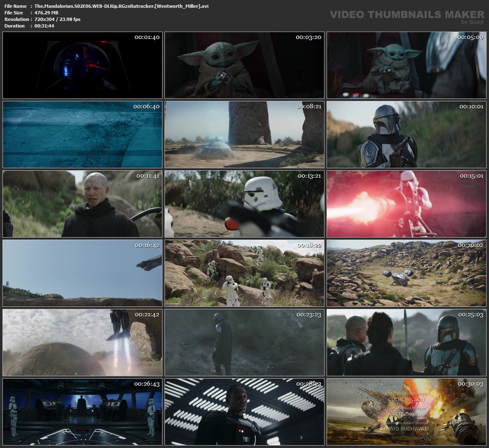Viewport: 489px width, 448px height.
Task: Choose the sky thumbnail at 00:16:42
Action: click(x=82, y=273)
